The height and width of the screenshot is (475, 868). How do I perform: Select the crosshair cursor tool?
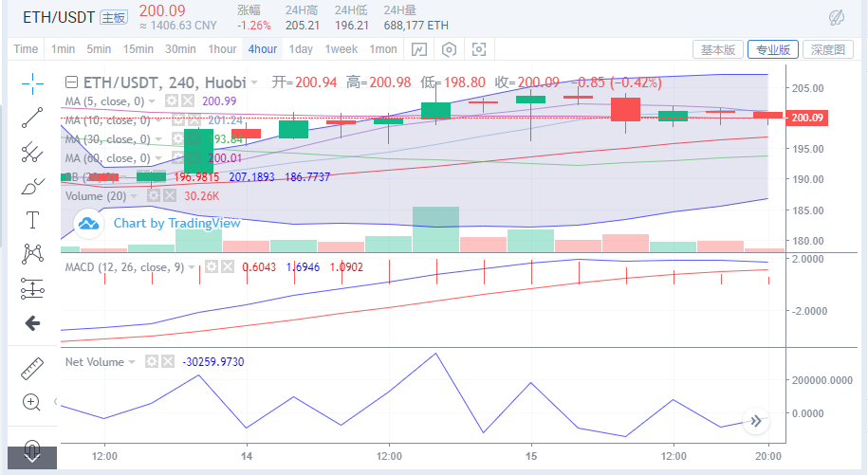(32, 83)
